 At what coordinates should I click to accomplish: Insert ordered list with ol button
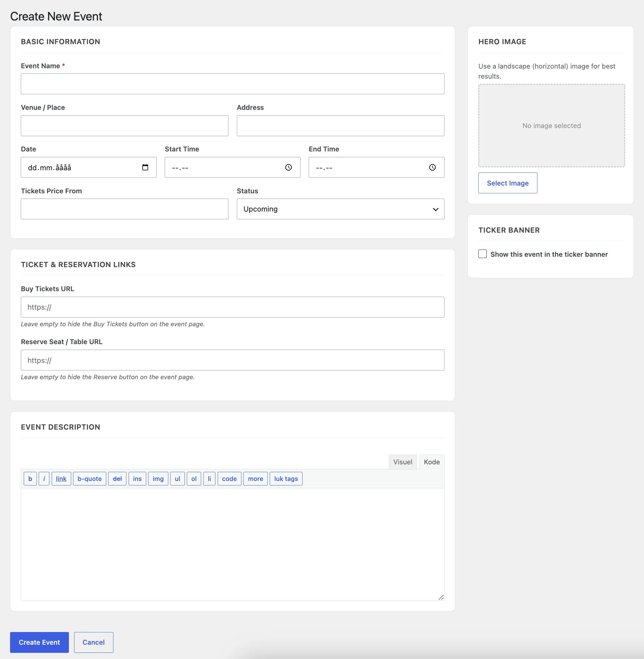(194, 479)
